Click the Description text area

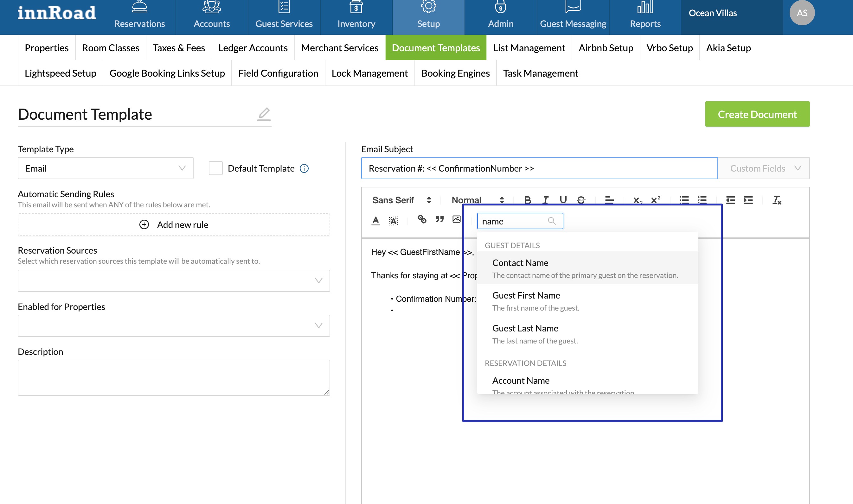point(174,377)
